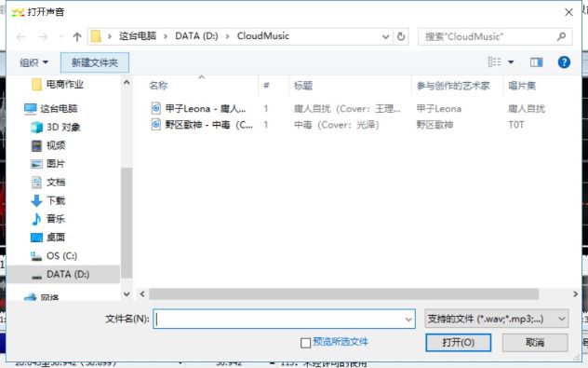
Task: Click the folder icon in address bar
Action: [97, 36]
